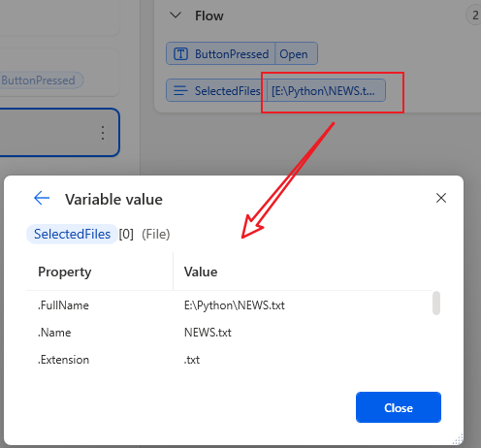This screenshot has width=481, height=448.
Task: Collapse the Flow variables section chevron
Action: click(x=176, y=16)
